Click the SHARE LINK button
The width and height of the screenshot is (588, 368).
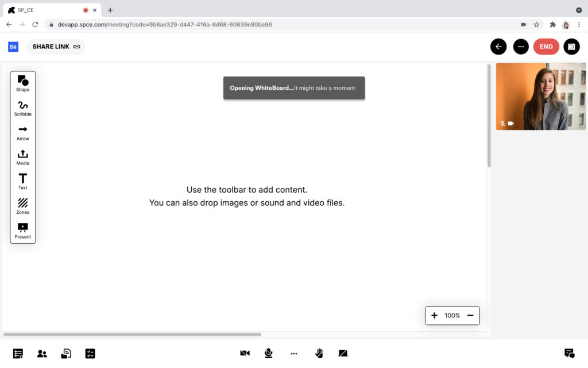(56, 47)
